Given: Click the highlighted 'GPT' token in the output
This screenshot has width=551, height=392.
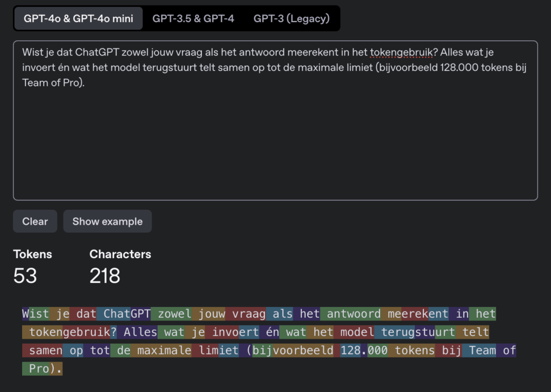Looking at the screenshot, I should (x=140, y=313).
